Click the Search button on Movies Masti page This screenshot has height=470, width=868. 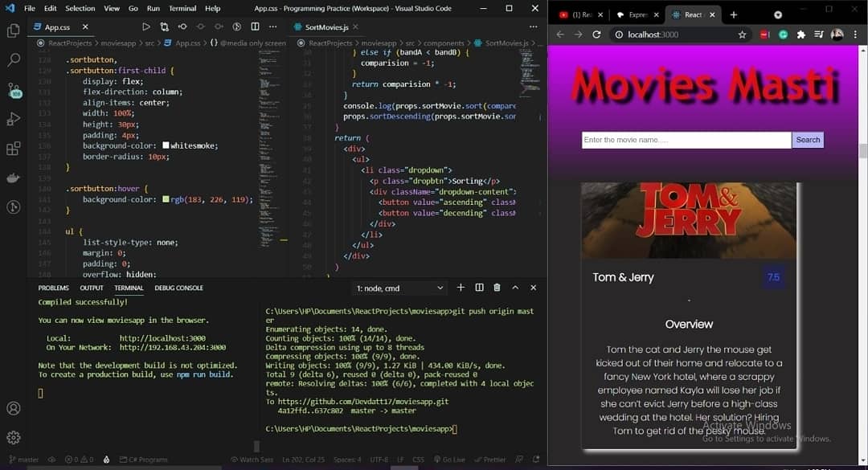point(808,140)
